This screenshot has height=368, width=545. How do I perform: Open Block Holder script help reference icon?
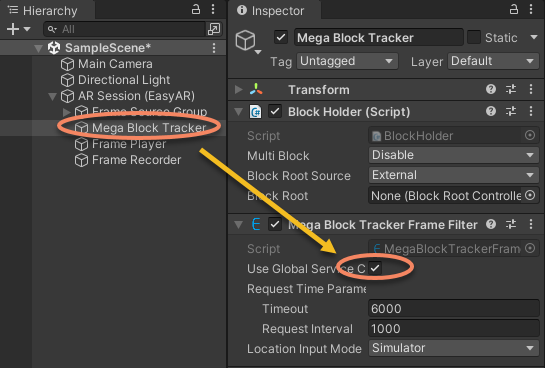(x=491, y=111)
